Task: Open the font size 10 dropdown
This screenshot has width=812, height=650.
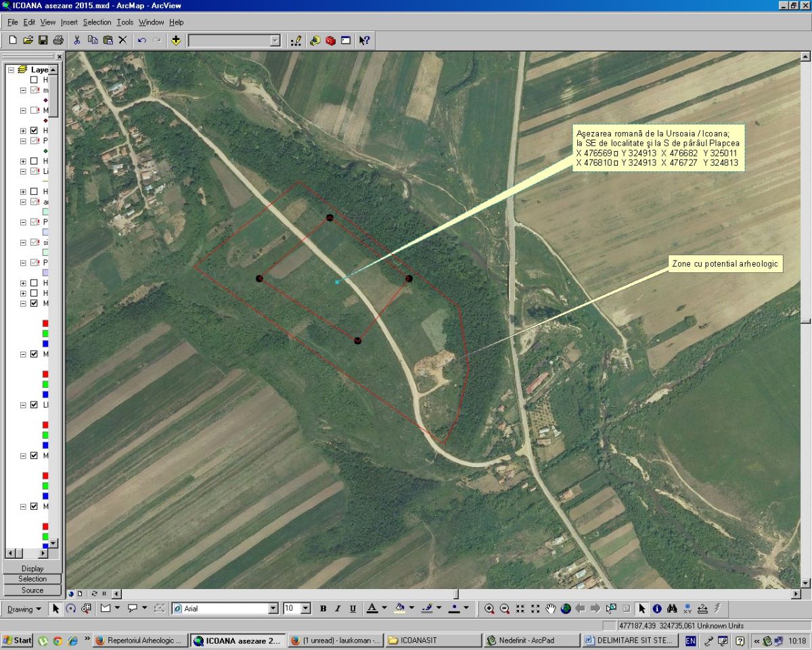Action: point(305,609)
